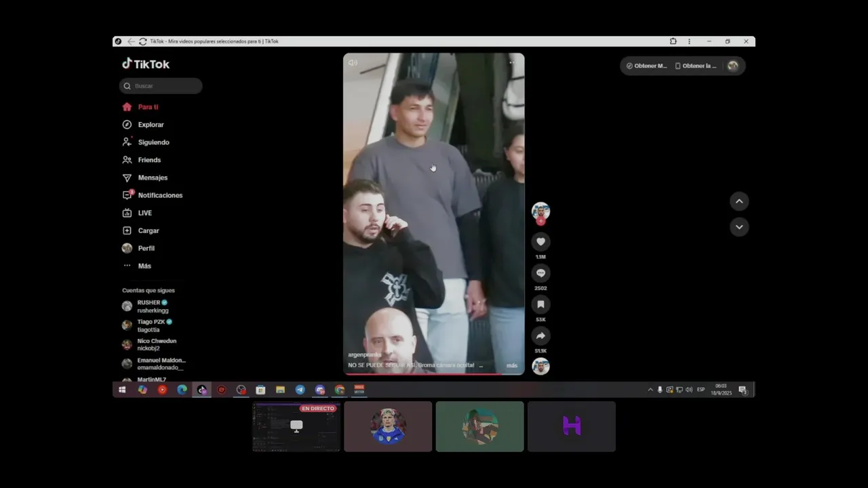
Task: Open the volume tray icon
Action: [689, 390]
